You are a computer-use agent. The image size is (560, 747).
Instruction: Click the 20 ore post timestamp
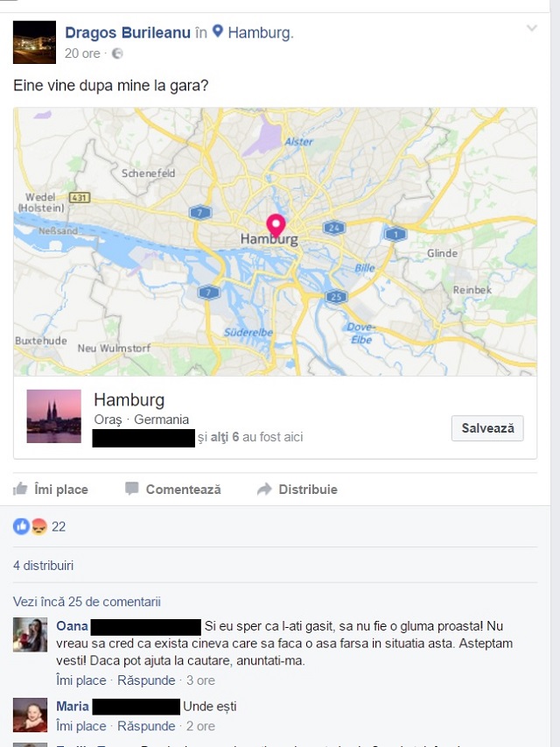pyautogui.click(x=82, y=53)
